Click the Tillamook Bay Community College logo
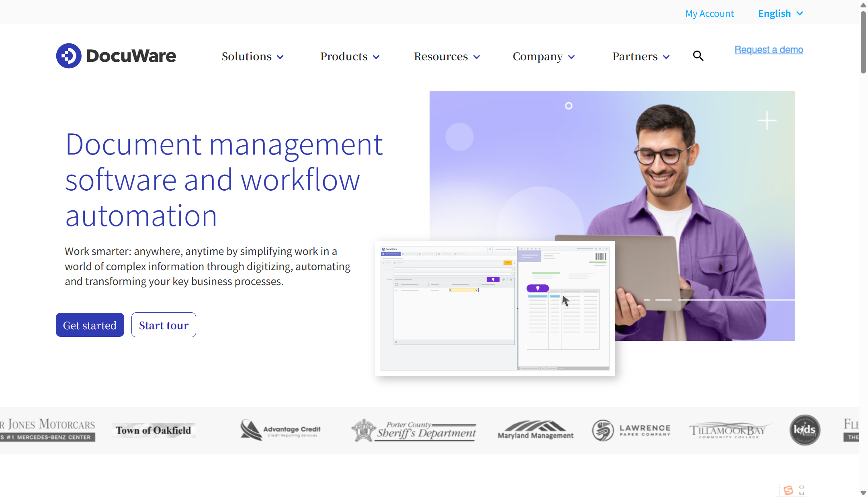Image resolution: width=868 pixels, height=497 pixels. coord(728,430)
